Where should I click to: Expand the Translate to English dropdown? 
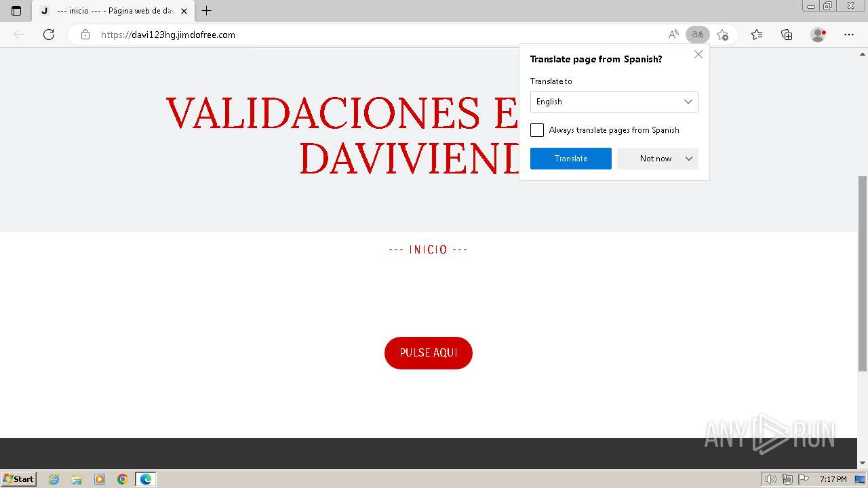(x=614, y=102)
